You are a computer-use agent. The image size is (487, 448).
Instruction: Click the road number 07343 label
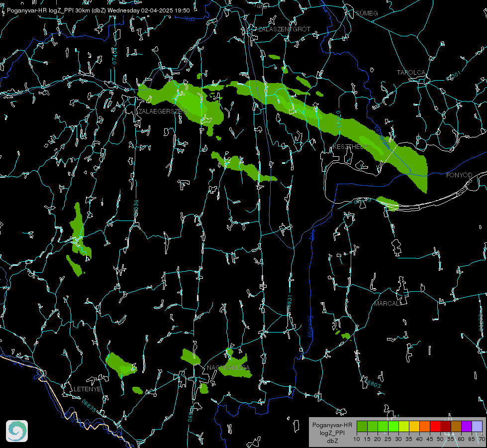[339, 119]
